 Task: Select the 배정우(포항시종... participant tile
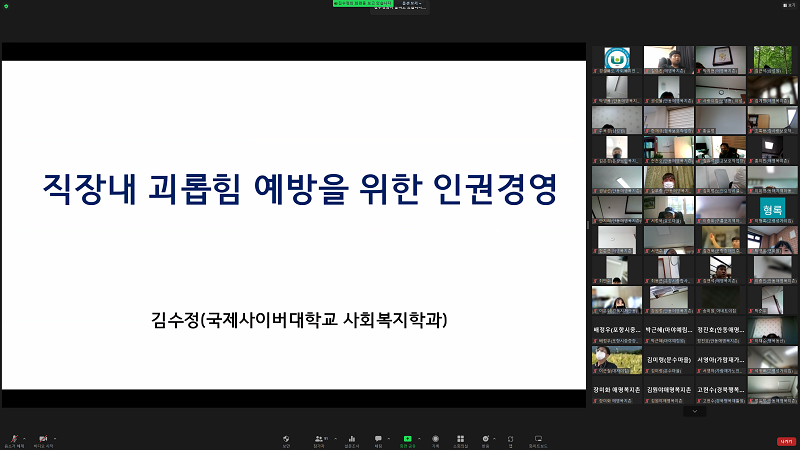point(617,330)
